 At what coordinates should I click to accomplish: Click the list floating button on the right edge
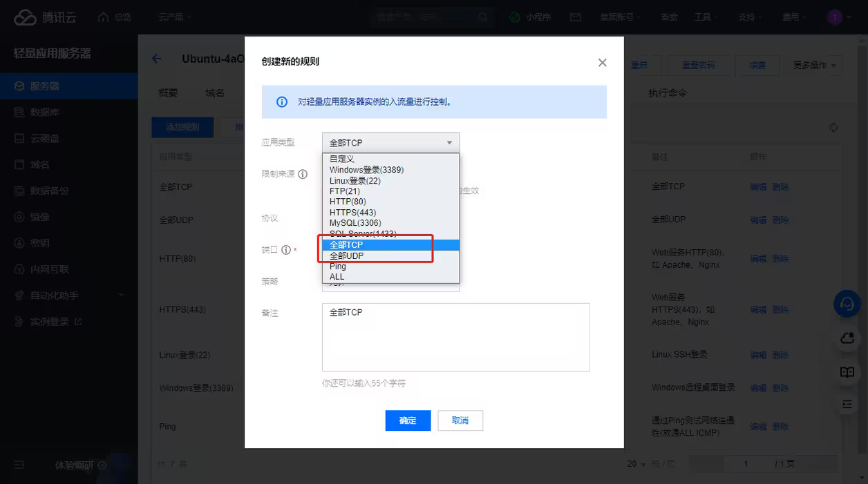pyautogui.click(x=847, y=404)
